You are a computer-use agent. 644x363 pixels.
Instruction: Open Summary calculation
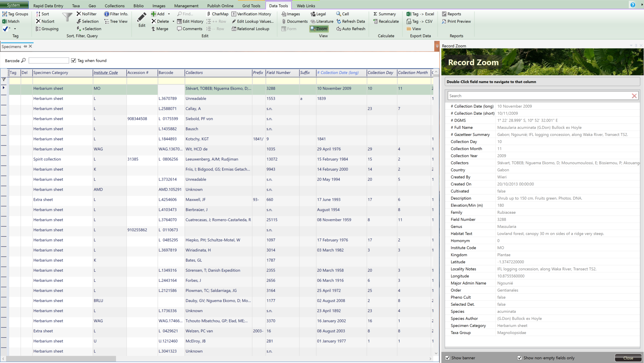click(x=384, y=14)
